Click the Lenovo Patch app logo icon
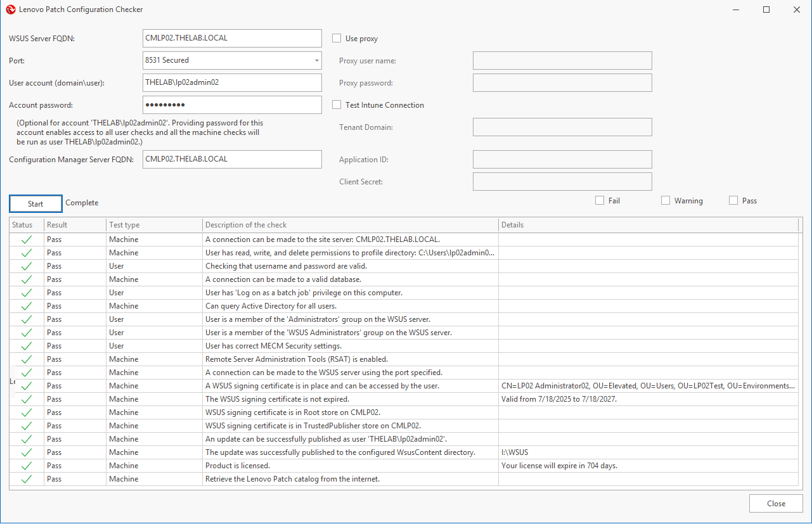Screen dimensions: 812x524 [x=10, y=10]
